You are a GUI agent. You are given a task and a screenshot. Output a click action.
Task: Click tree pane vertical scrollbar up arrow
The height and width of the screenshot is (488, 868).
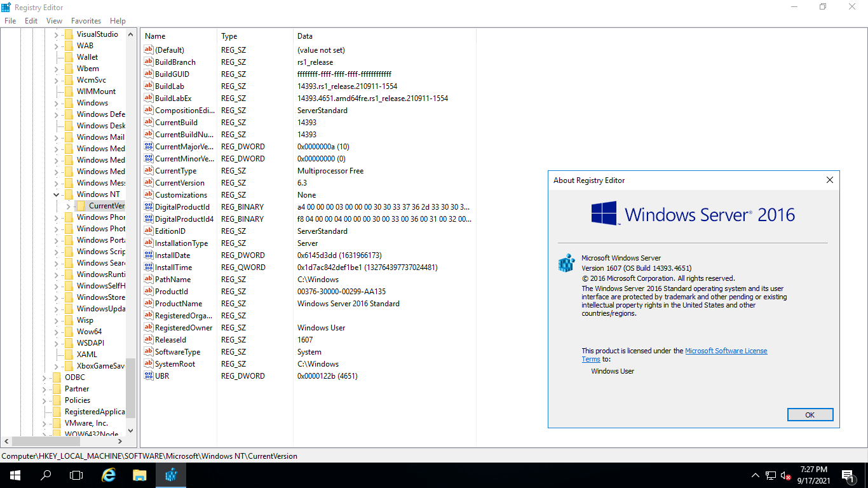pyautogui.click(x=131, y=34)
